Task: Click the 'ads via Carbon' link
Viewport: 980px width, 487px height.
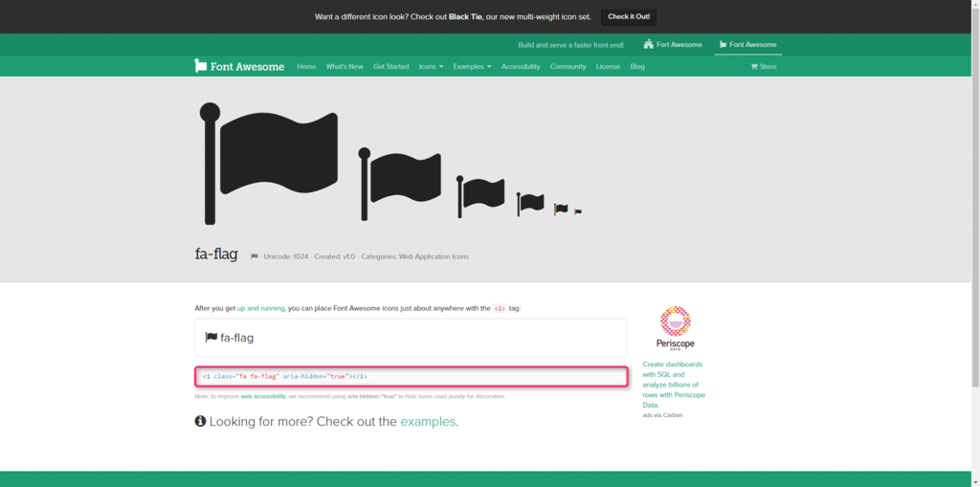Action: (662, 415)
